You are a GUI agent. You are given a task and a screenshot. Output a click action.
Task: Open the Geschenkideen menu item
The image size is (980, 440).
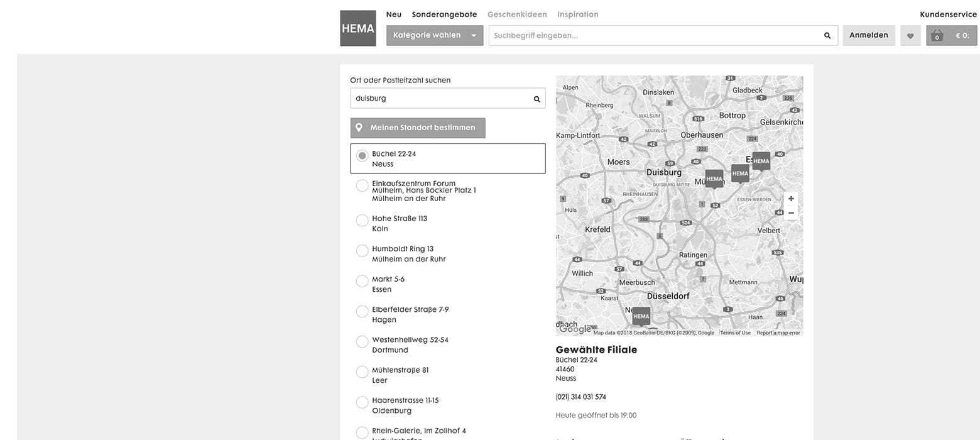(x=517, y=14)
